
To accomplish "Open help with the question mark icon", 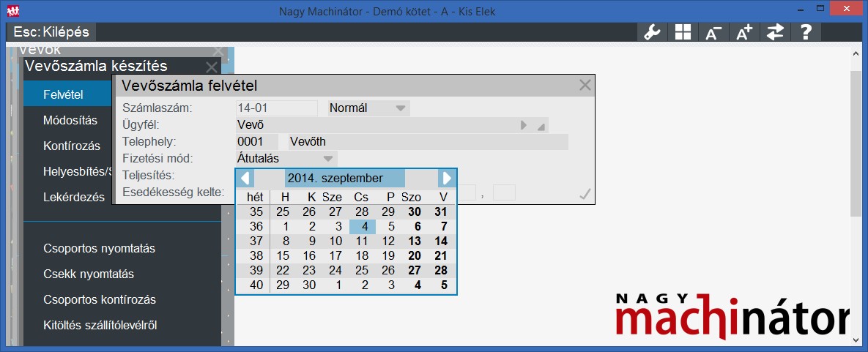I will click(806, 32).
